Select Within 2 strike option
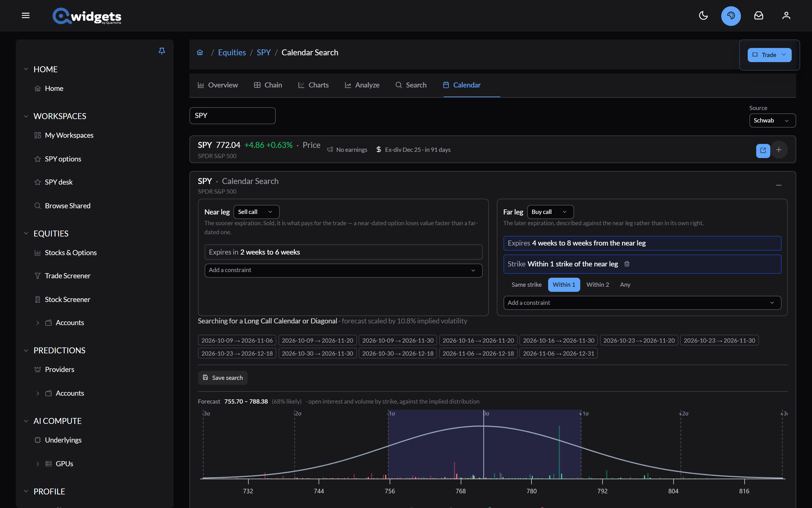This screenshot has height=508, width=812. coord(598,285)
